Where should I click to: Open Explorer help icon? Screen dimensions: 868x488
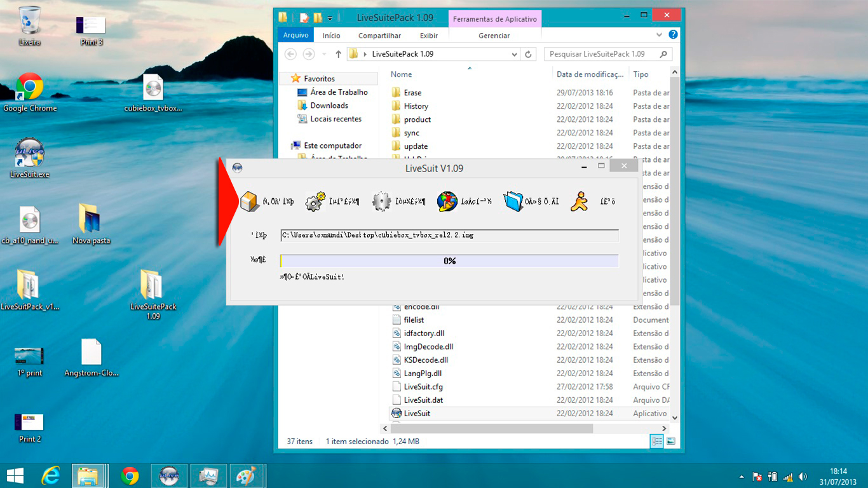click(673, 35)
